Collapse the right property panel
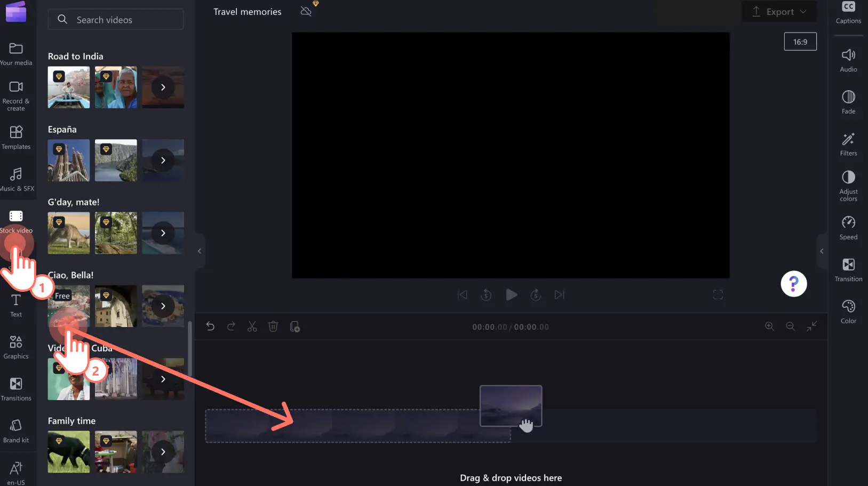The image size is (868, 486). [822, 251]
